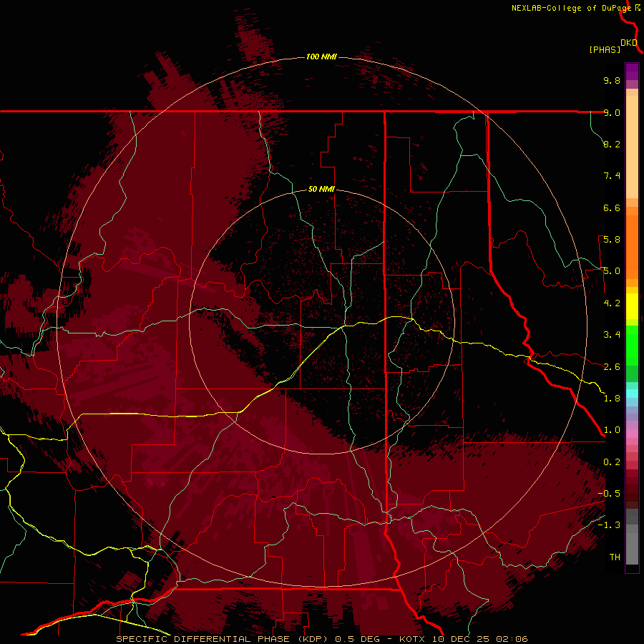Pick the cyan band in the legend

(x=632, y=394)
